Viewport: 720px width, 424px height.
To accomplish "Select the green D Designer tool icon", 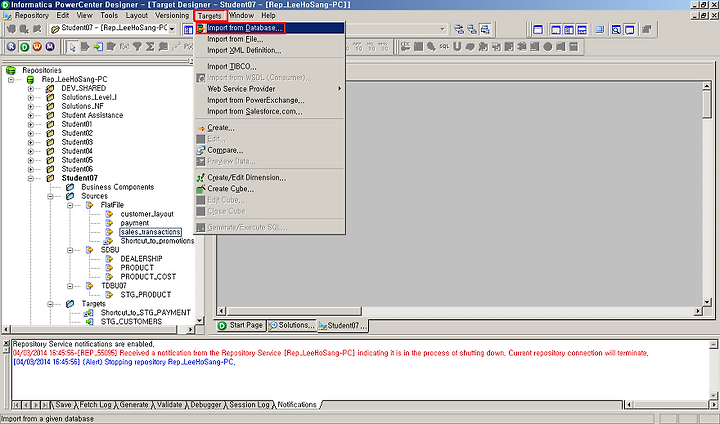I will pos(24,47).
